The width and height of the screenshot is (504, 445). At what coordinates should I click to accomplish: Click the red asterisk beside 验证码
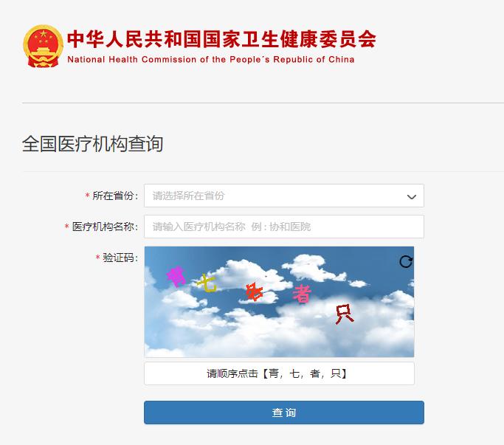tap(97, 258)
